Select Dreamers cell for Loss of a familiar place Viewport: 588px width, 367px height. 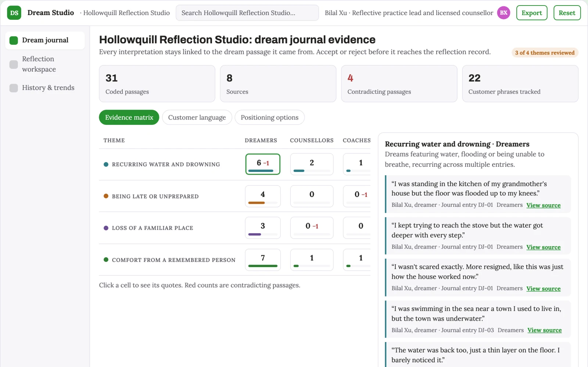(263, 228)
